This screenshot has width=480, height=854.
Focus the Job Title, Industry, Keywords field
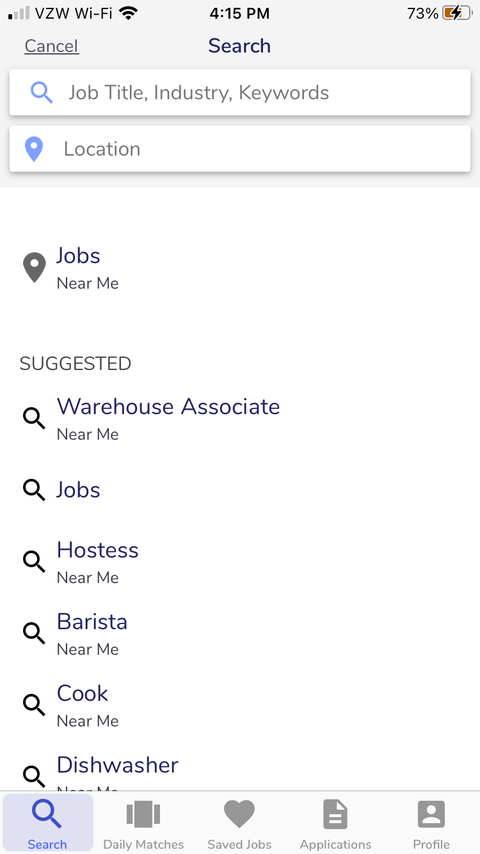pyautogui.click(x=240, y=93)
